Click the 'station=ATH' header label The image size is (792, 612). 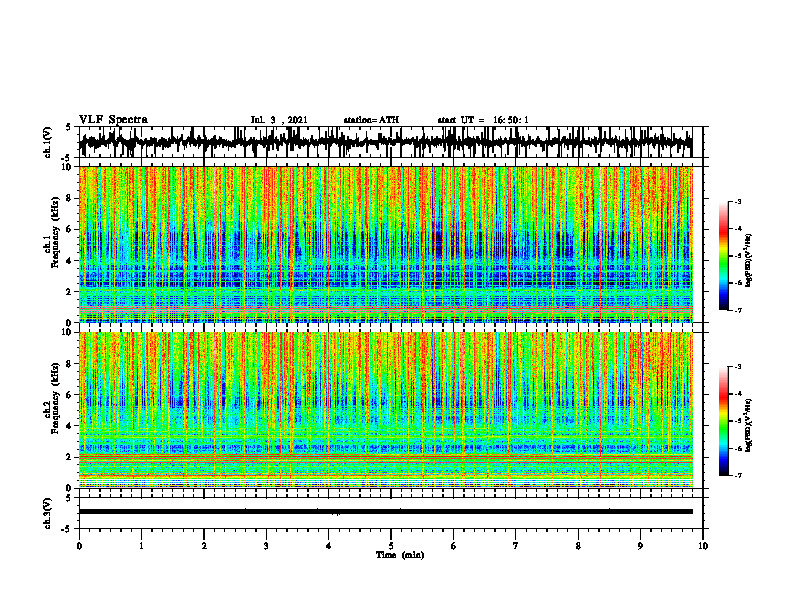click(x=371, y=120)
